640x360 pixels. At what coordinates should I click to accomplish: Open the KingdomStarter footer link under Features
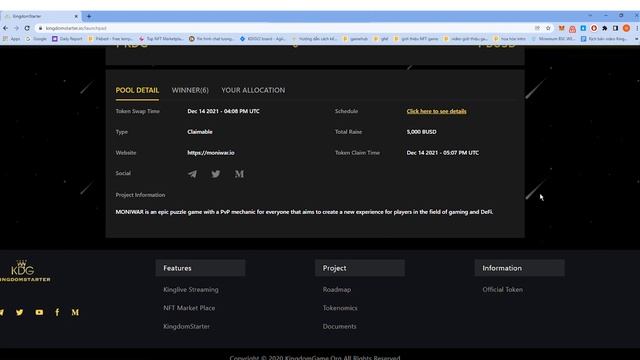point(187,326)
